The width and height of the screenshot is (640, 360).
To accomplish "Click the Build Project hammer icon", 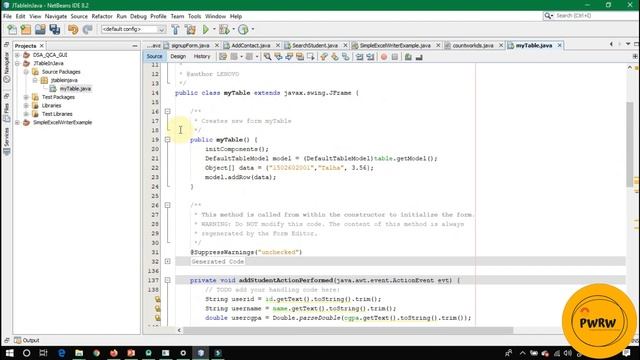I will (x=176, y=29).
